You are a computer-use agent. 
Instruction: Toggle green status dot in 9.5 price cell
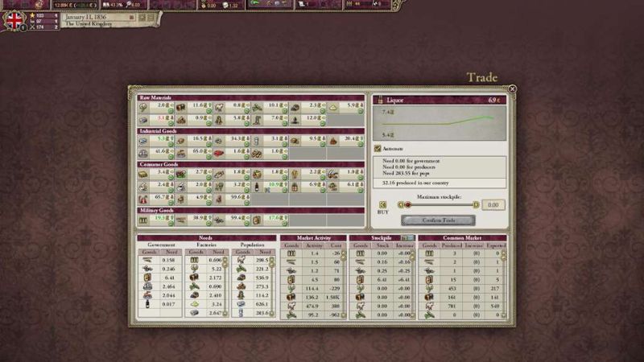322,145
